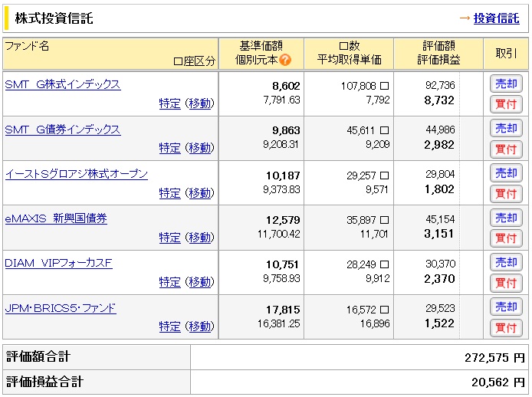This screenshot has width=532, height=397.
Task: Sell SMT G債券インデックス with 売却 button
Action: [506, 129]
